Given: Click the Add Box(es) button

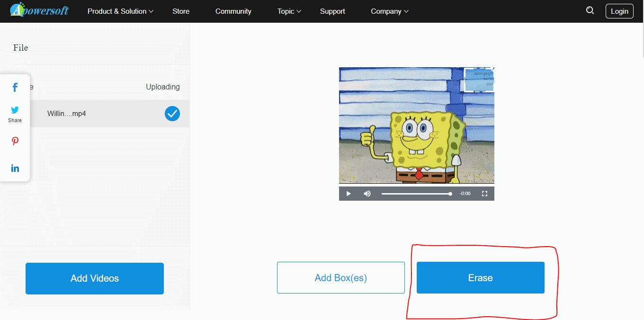Looking at the screenshot, I should (340, 277).
